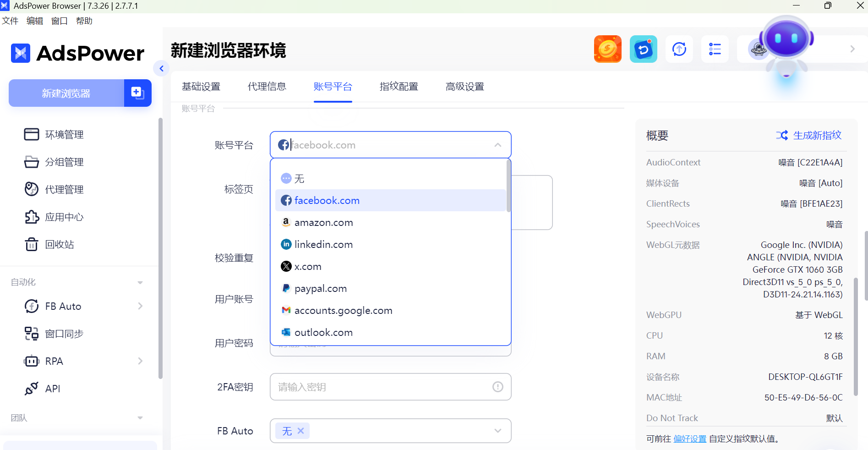Collapse the 团队 sidebar section

tap(140, 418)
